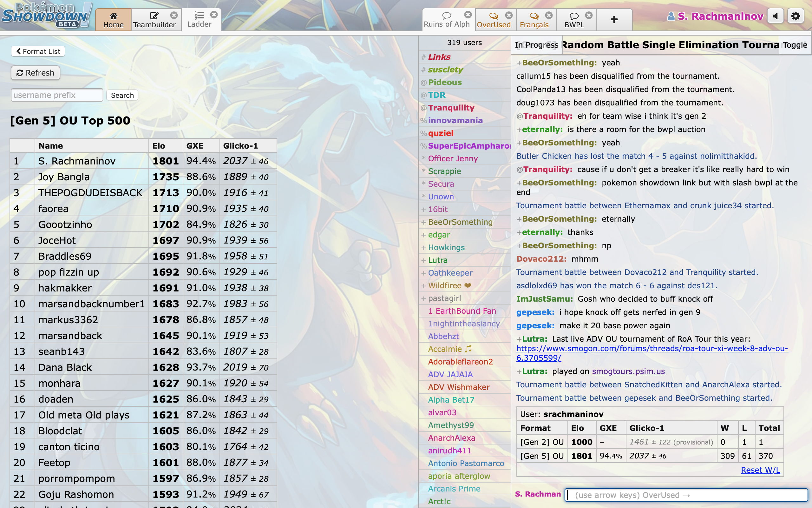Click ladder name Old meta Old plays
Screen dimensions: 812x508
coord(84,415)
